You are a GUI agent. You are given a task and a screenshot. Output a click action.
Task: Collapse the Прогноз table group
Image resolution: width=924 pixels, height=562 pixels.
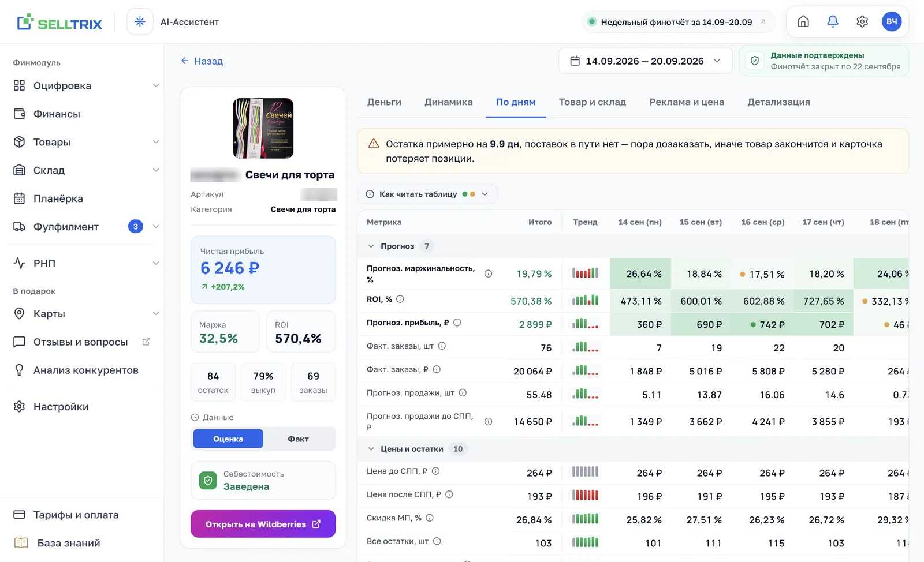tap(371, 246)
